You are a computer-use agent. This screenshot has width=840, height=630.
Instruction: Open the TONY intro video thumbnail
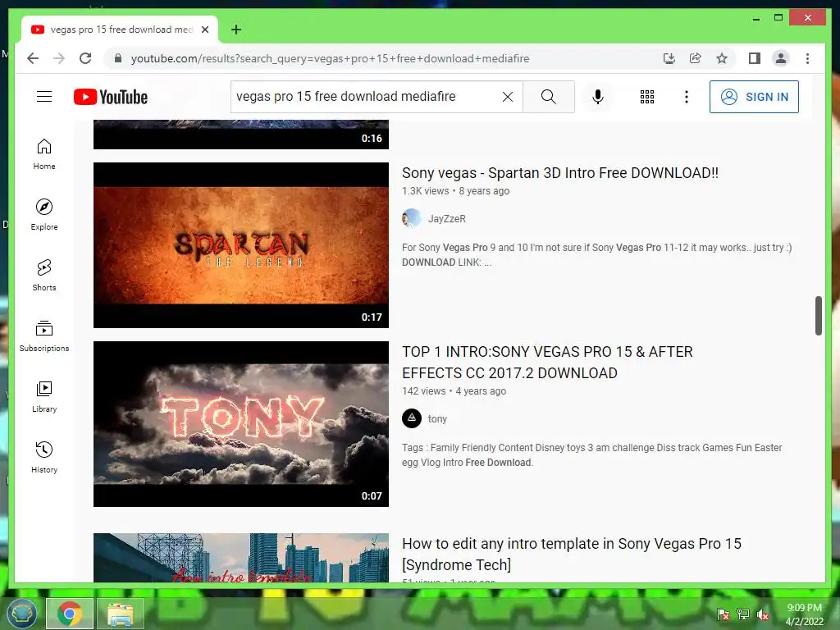click(241, 424)
